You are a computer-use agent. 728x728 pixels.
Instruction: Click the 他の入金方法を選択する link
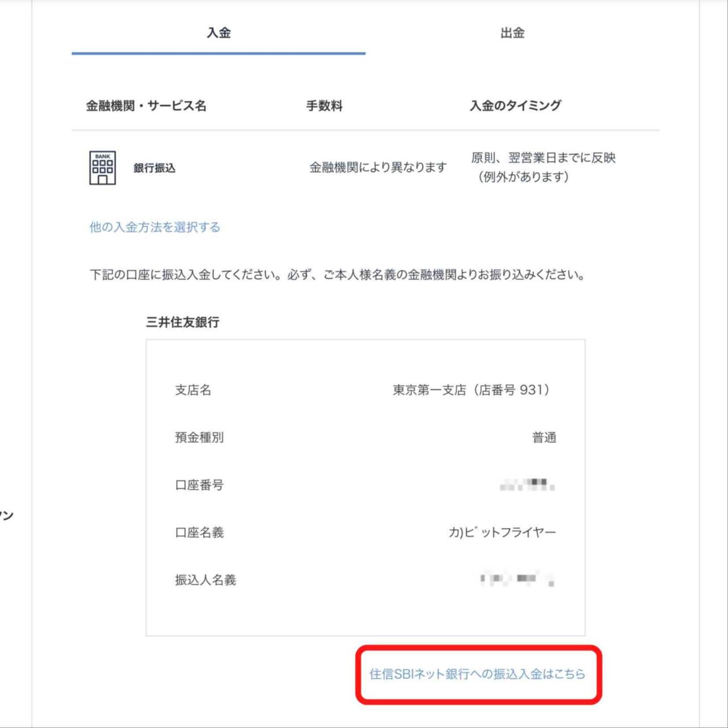coord(155,227)
